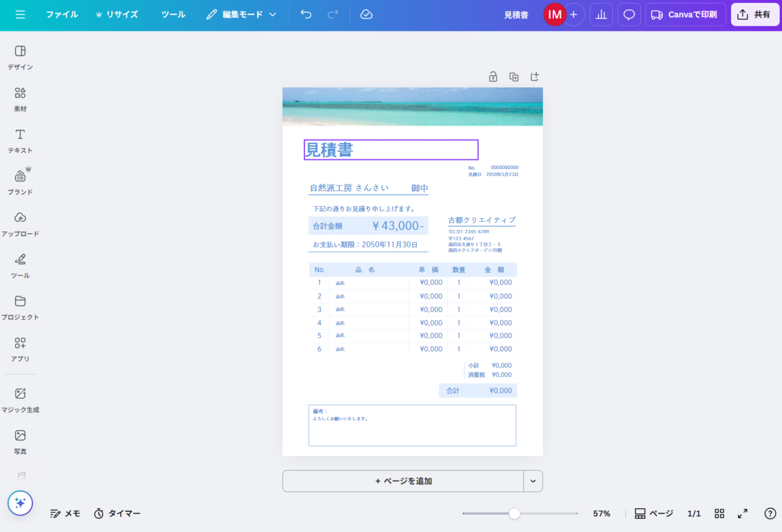This screenshot has width=782, height=532.
Task: Check the cloud save status icon
Action: [x=366, y=14]
